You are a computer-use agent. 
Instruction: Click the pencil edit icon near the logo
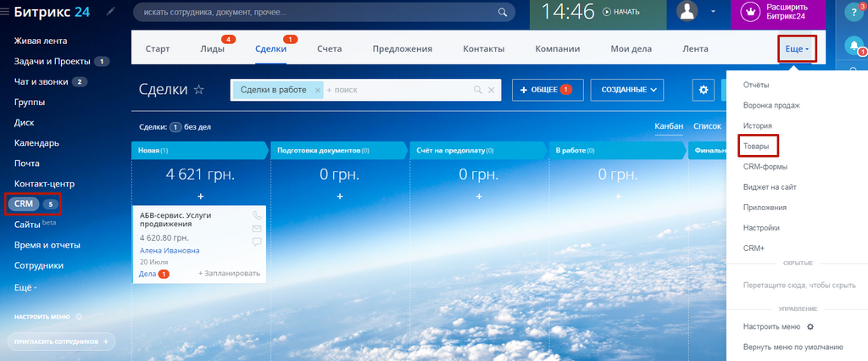pyautogui.click(x=111, y=11)
